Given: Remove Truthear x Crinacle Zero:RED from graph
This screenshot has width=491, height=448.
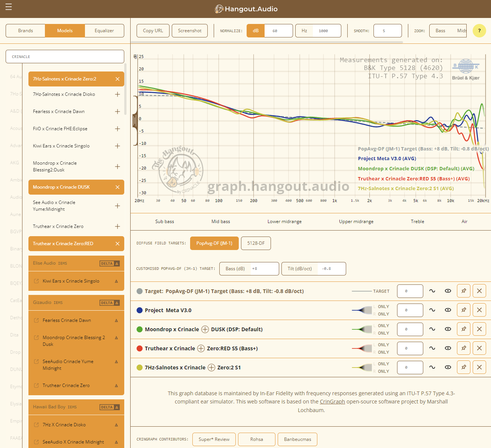Looking at the screenshot, I should coord(118,244).
